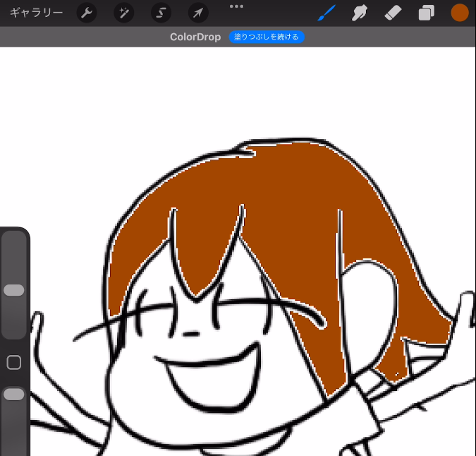Viewport: 476px width, 456px height.
Task: Tap the ColorDrop label in the bar
Action: click(195, 37)
